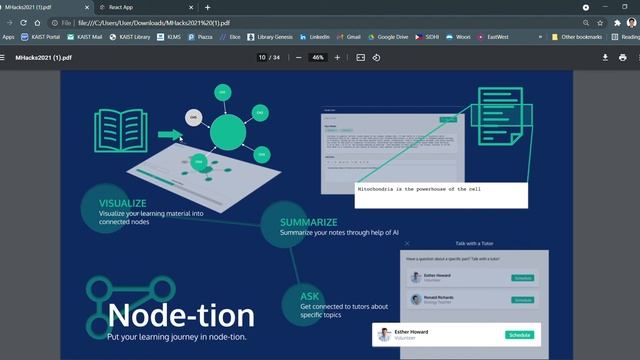Image resolution: width=640 pixels, height=360 pixels.
Task: Bookmark this page with the star icon
Action: [600, 23]
